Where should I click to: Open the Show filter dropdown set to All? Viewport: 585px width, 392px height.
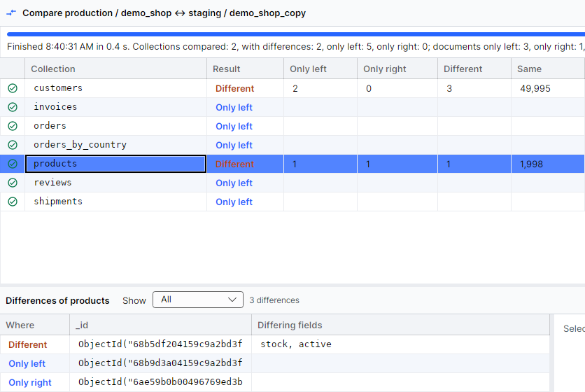tap(198, 300)
